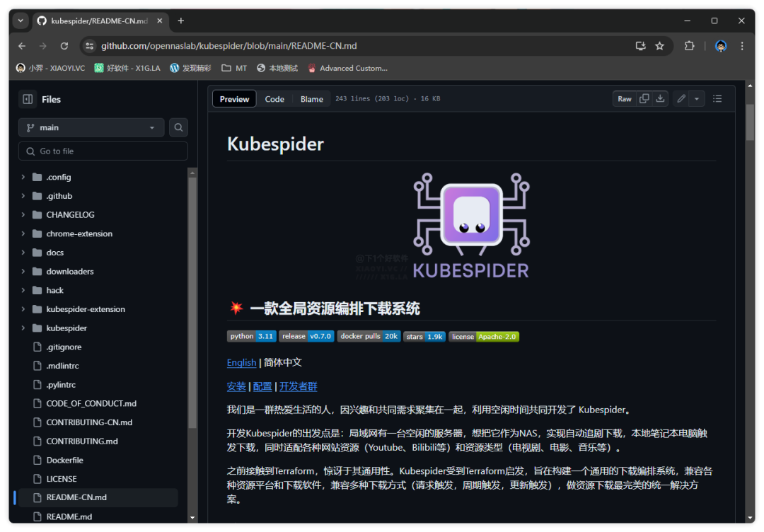Open more edit options dropdown arrow
764x532 pixels.
click(x=697, y=99)
